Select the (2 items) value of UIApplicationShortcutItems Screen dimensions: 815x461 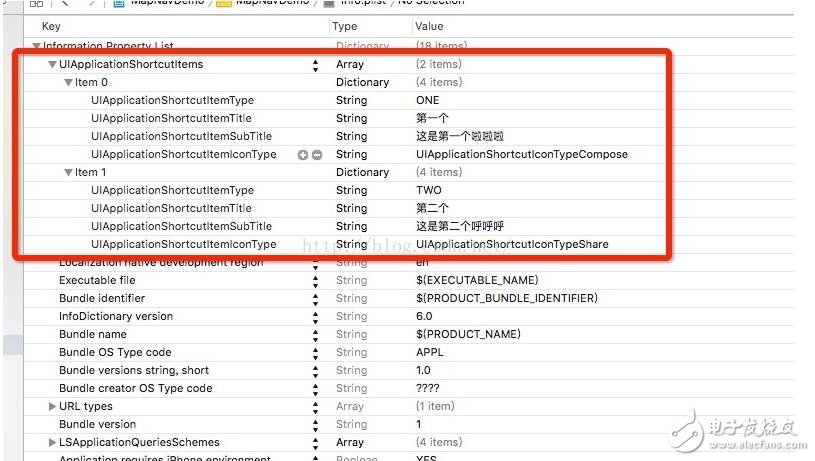439,64
